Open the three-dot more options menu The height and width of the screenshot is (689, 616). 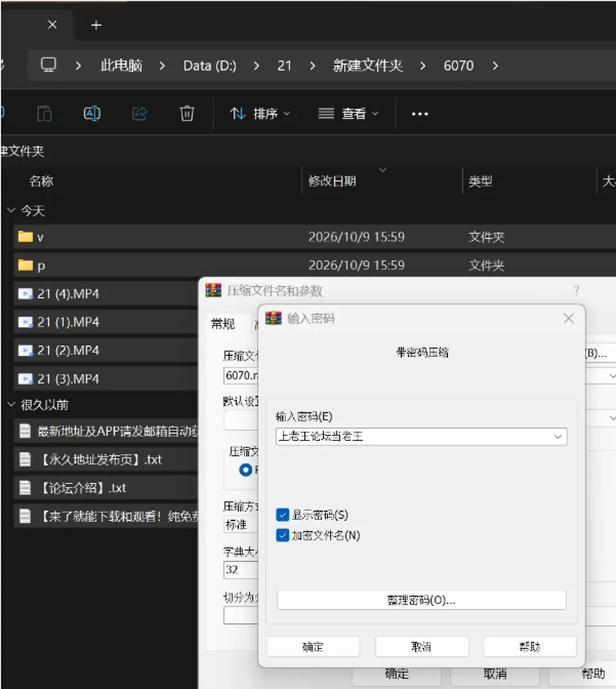(420, 114)
